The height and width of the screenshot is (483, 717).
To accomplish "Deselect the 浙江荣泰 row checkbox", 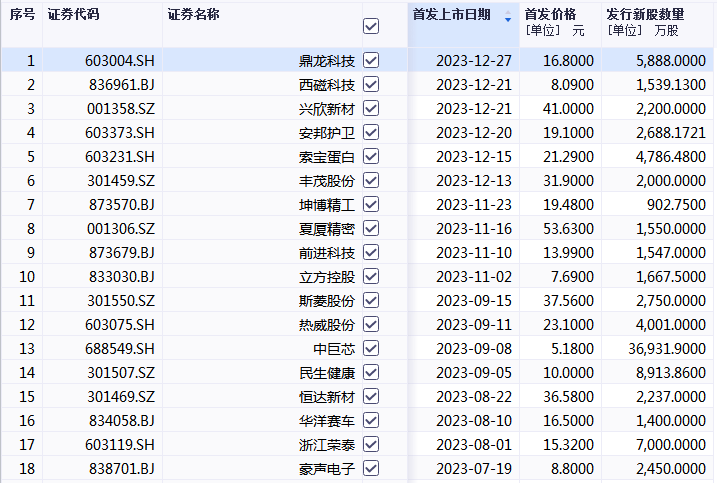I will point(371,444).
